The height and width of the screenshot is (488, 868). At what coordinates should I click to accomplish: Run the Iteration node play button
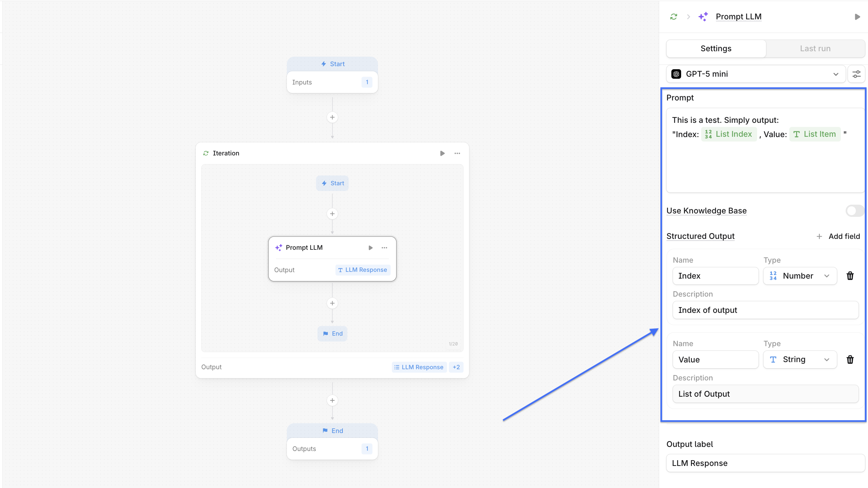coord(442,153)
